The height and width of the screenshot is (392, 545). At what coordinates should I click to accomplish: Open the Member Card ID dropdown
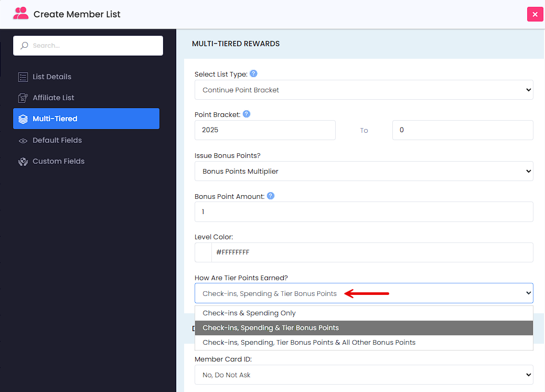click(x=364, y=375)
